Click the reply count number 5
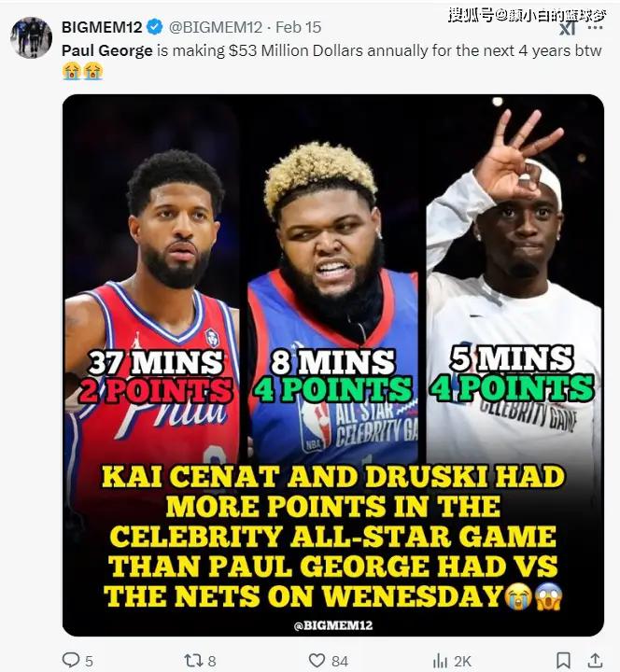 (x=89, y=662)
